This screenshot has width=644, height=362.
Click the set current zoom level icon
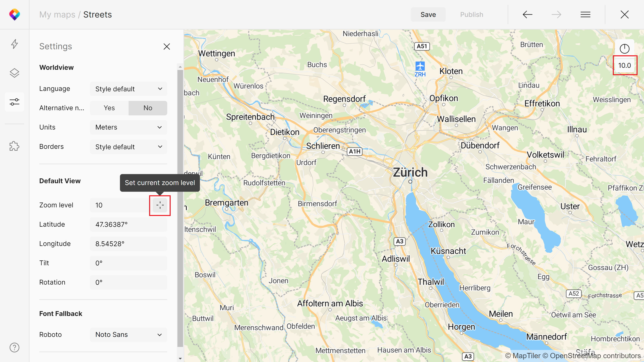[x=160, y=205]
